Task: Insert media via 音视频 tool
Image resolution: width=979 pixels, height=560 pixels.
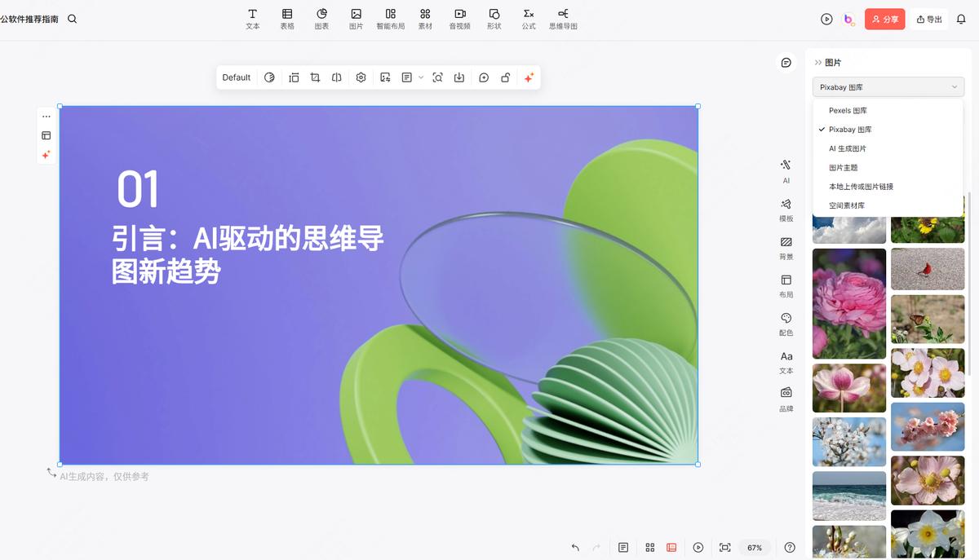Action: coord(459,19)
